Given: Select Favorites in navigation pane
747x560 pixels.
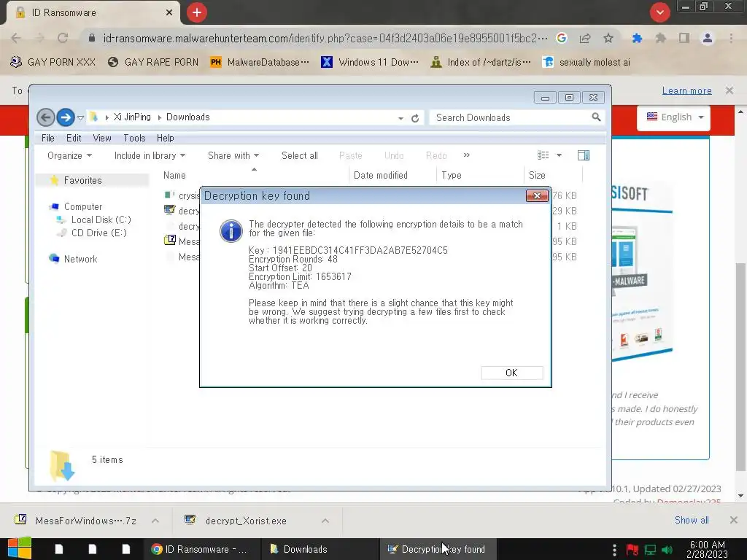Looking at the screenshot, I should click(x=83, y=181).
